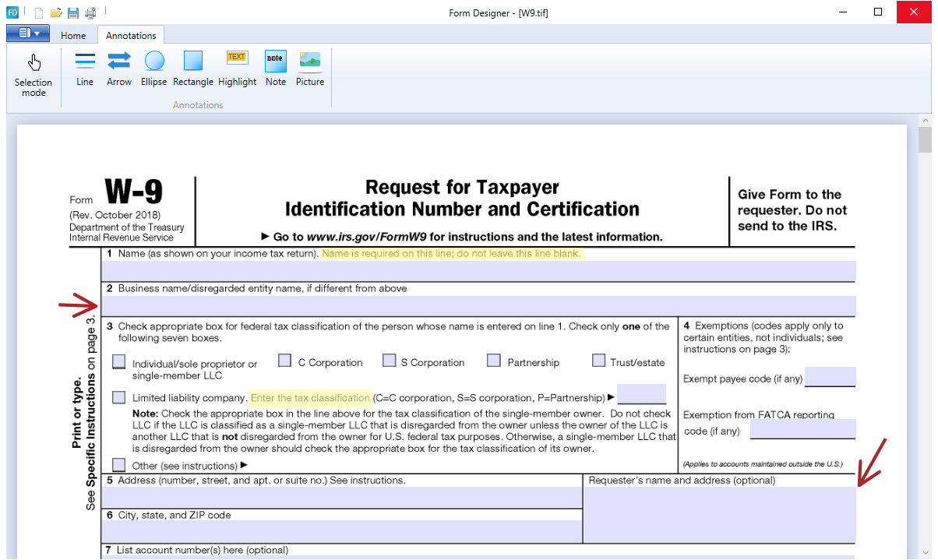Add a Note annotation
This screenshot has height=560, width=938.
[x=276, y=69]
